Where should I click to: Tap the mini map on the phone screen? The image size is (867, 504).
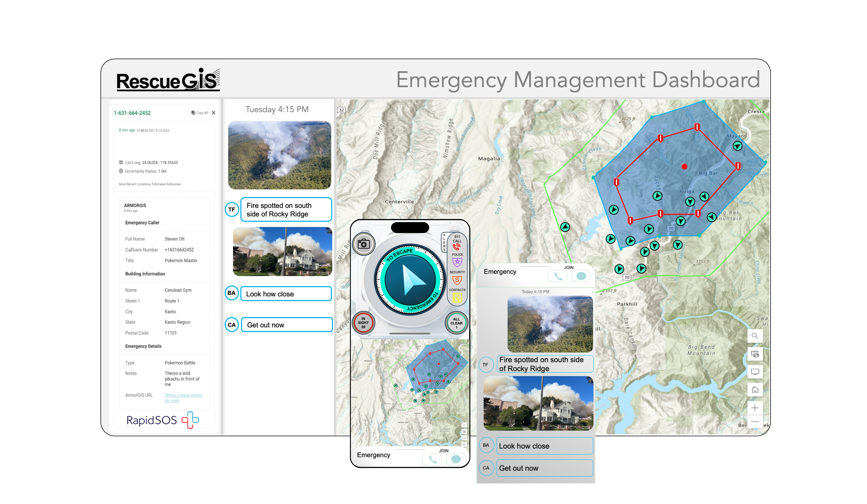[410, 393]
